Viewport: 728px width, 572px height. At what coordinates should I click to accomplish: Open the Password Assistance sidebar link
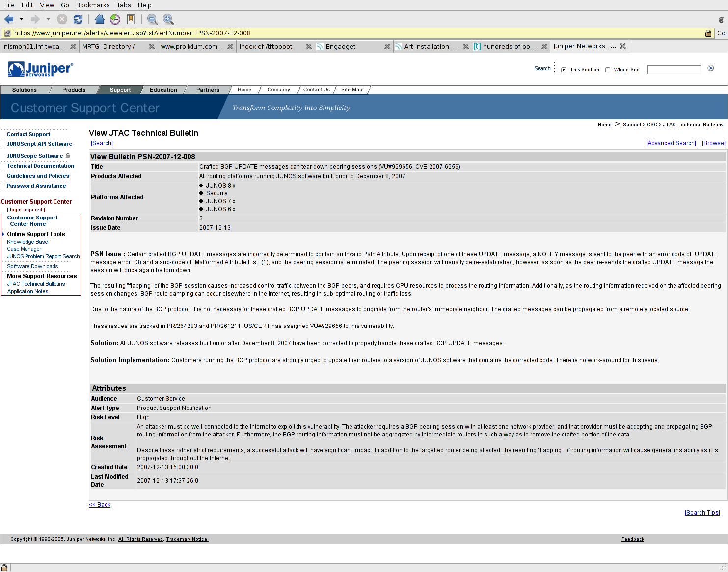(36, 186)
